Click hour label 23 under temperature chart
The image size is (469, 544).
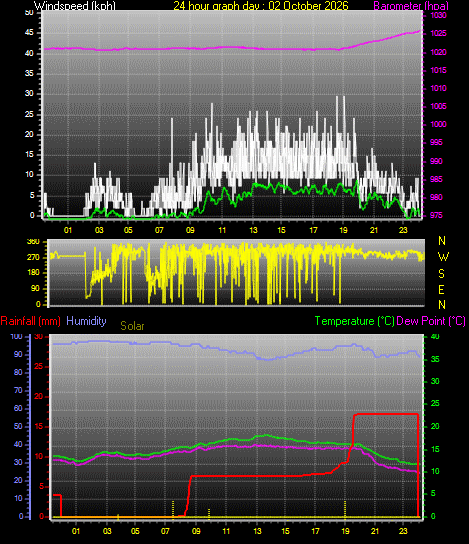click(x=403, y=531)
